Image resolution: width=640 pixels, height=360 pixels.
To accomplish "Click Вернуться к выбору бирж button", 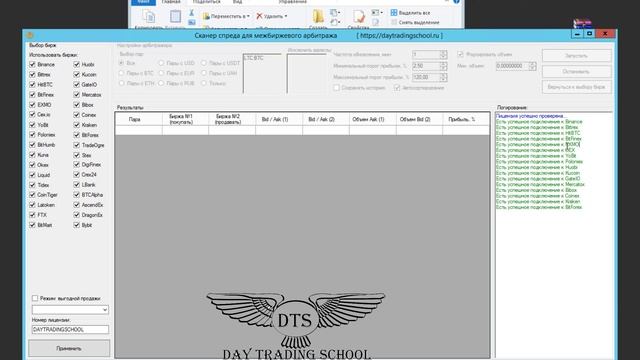I will click(576, 87).
